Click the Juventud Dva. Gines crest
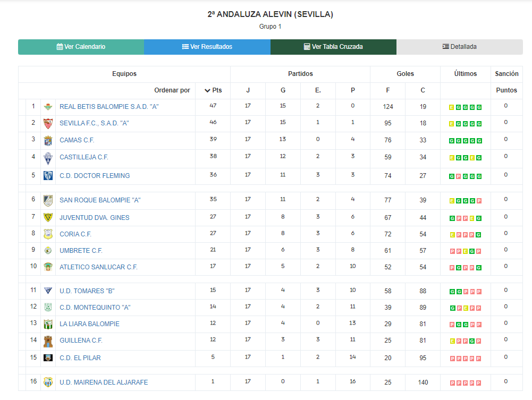532x400 pixels. point(48,217)
